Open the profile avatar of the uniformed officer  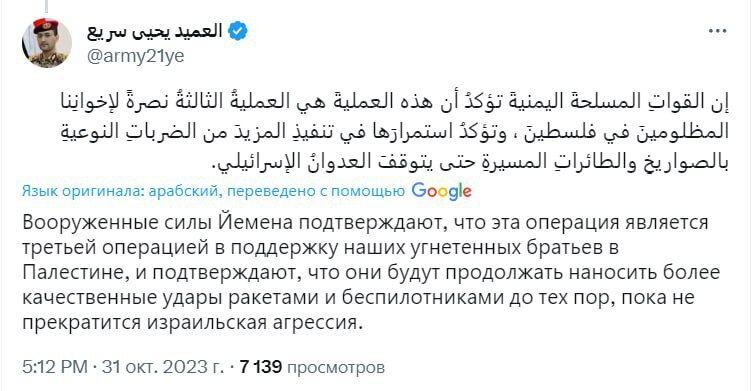tap(47, 43)
